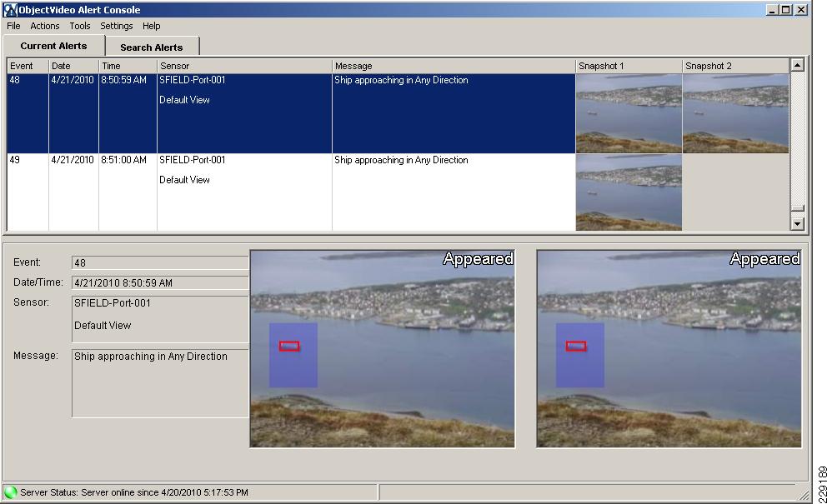Viewport: 827px width, 504px height.
Task: Click the Sensor column header
Action: coord(245,66)
